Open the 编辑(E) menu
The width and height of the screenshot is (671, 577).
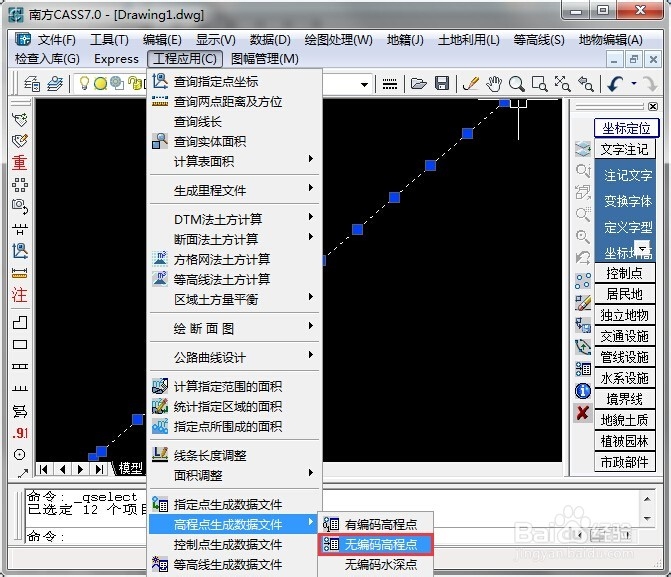tap(162, 40)
